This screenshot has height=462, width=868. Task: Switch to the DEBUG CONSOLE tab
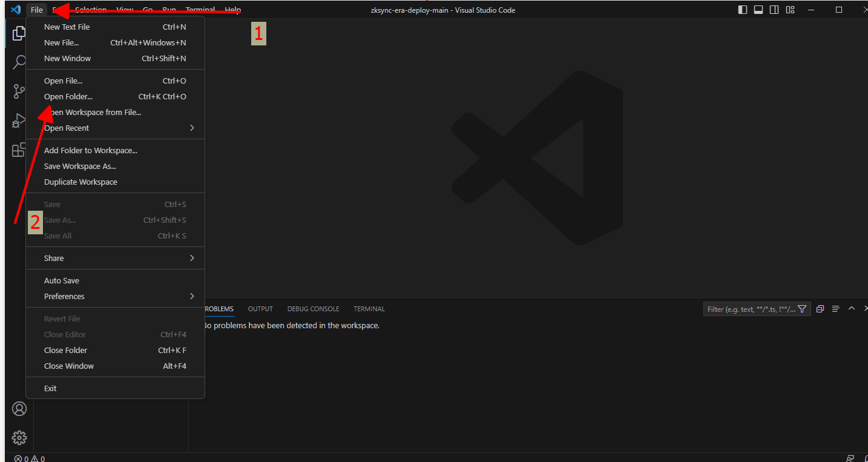click(313, 309)
